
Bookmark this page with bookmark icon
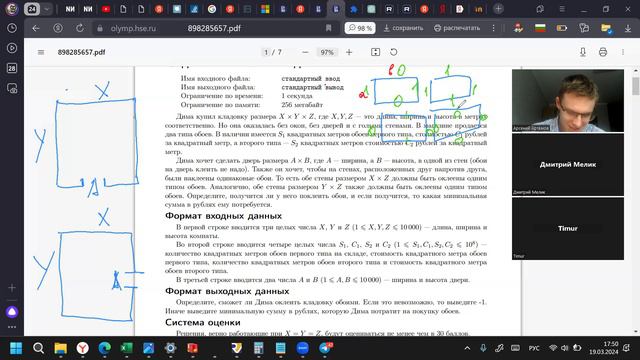[329, 28]
